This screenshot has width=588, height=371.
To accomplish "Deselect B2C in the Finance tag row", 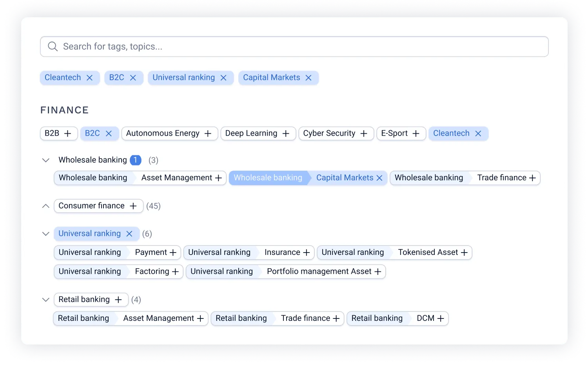I will point(109,133).
